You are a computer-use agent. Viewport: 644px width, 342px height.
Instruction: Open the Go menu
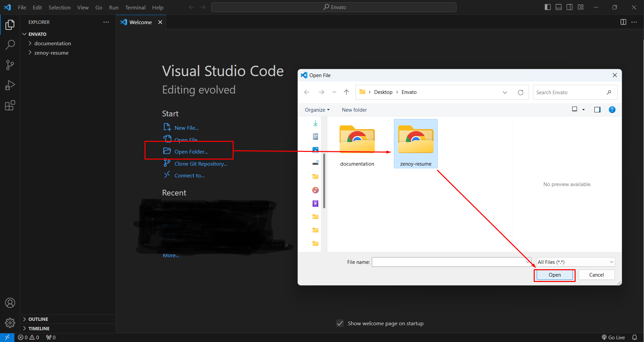[x=99, y=7]
